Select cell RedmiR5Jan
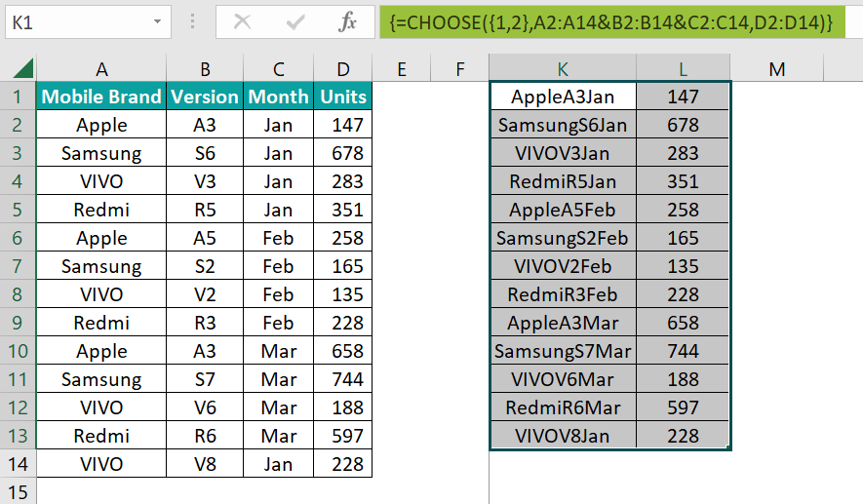 click(x=563, y=181)
